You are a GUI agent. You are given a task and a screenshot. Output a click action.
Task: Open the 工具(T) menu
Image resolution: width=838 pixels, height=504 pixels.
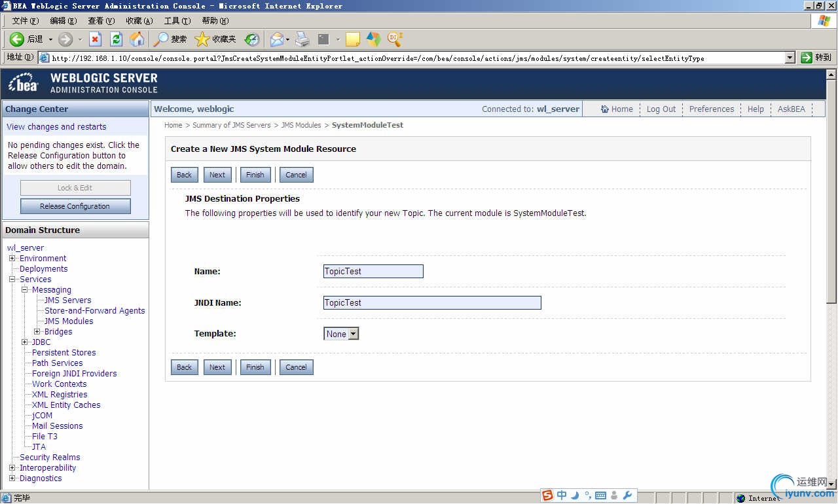tap(177, 21)
